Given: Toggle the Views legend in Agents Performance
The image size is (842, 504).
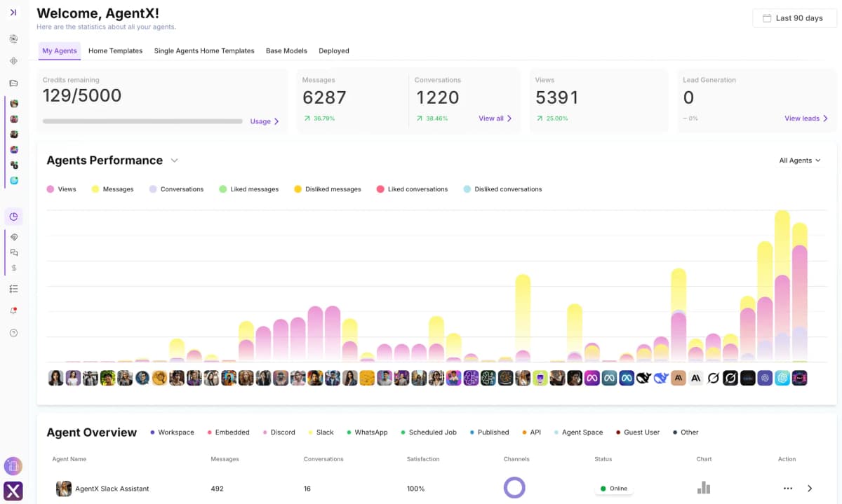Looking at the screenshot, I should tap(61, 189).
